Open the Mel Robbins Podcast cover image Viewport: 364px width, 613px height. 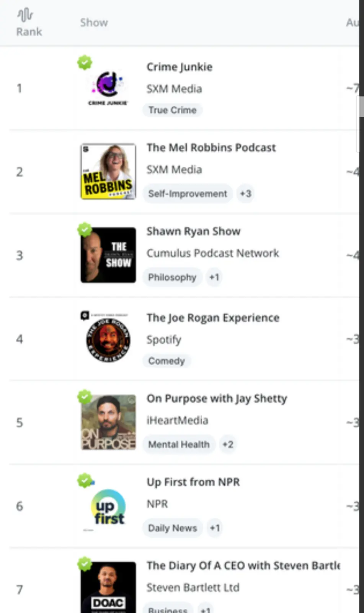coord(108,171)
